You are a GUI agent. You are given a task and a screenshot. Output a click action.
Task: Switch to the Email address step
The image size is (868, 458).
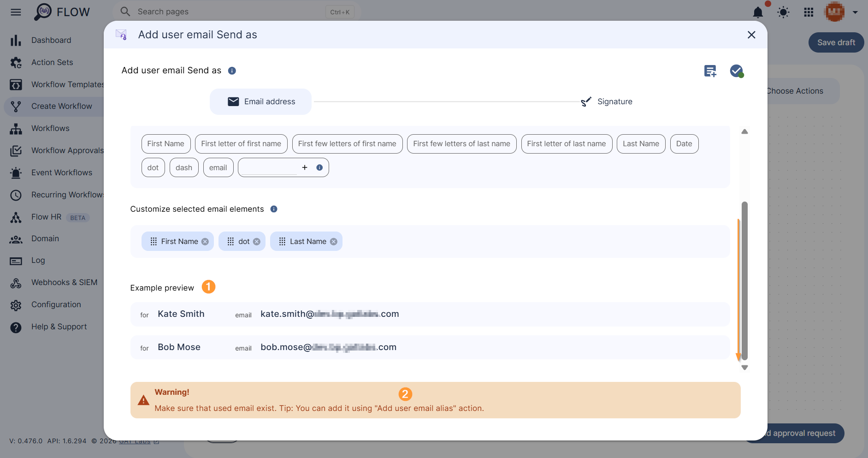click(x=260, y=101)
